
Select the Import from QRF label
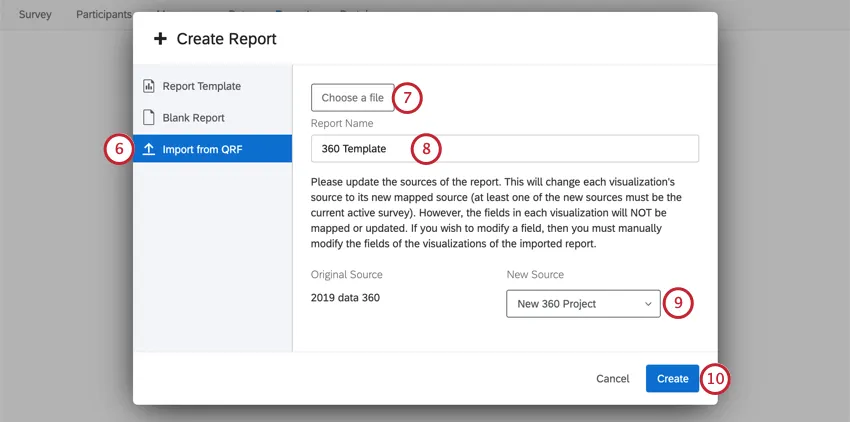(202, 149)
